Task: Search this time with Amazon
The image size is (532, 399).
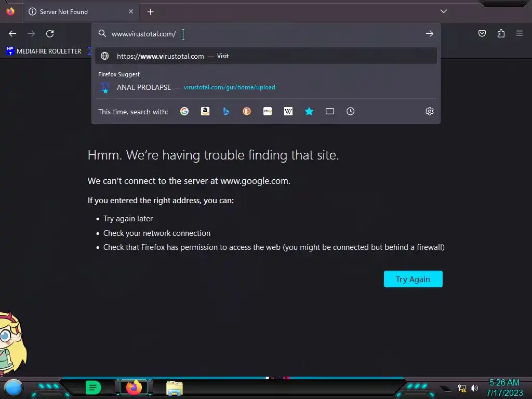Action: 205,111
